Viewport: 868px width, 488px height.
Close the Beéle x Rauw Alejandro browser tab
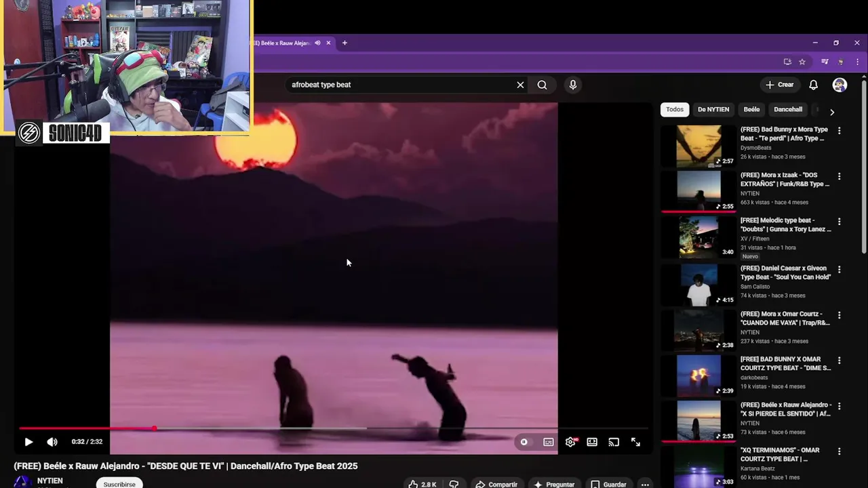328,43
